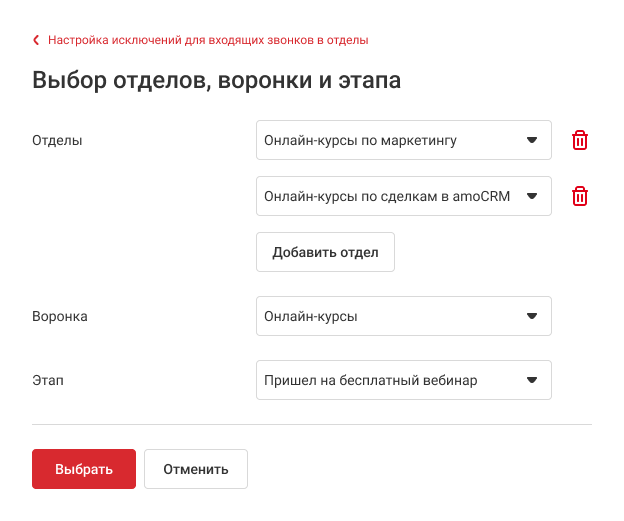This screenshot has height=521, width=624.
Task: Click the red back chevron icon
Action: click(37, 41)
